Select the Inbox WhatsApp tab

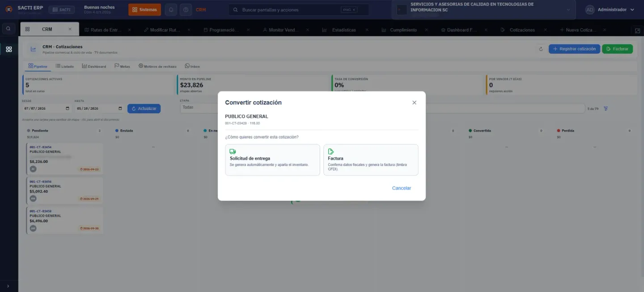[192, 66]
